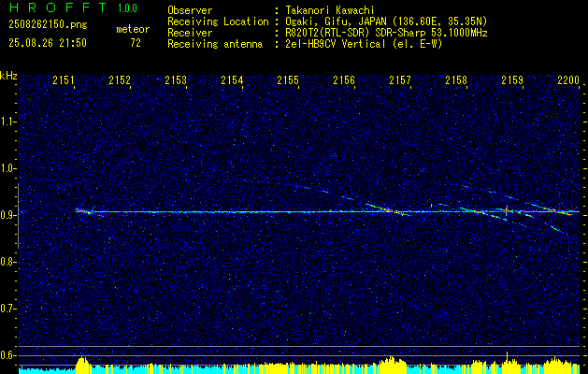Click the gray vertical bar beside 0.9 kHz

[18, 216]
